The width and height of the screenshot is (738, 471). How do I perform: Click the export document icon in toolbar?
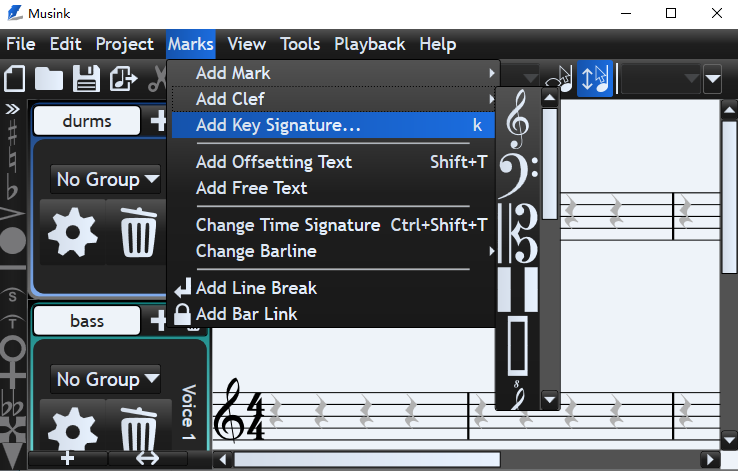point(122,78)
